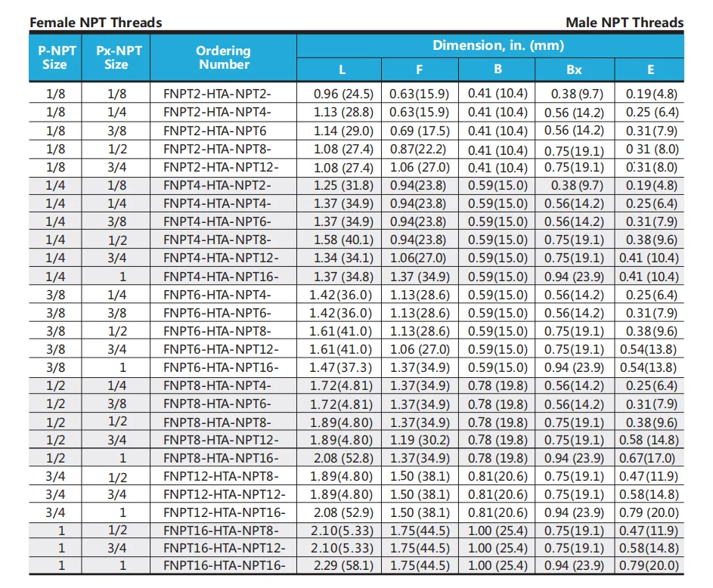Click L value 2.29 (58.1)

[343, 566]
